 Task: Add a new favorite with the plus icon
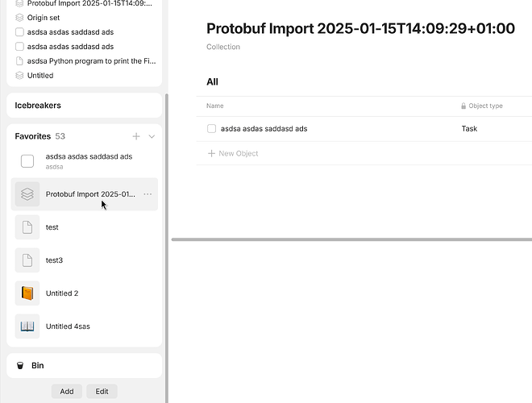click(x=136, y=136)
